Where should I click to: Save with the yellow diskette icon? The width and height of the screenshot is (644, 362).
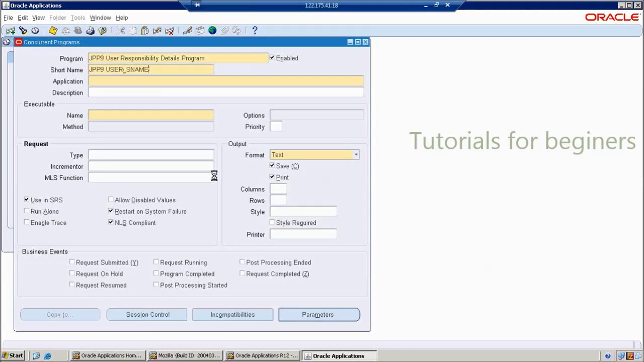(53, 31)
